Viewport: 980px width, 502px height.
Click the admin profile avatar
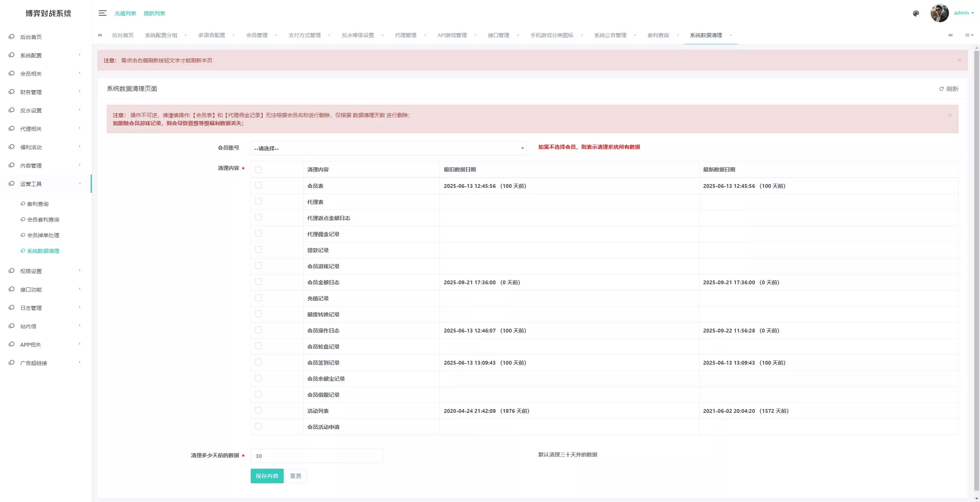click(x=939, y=13)
